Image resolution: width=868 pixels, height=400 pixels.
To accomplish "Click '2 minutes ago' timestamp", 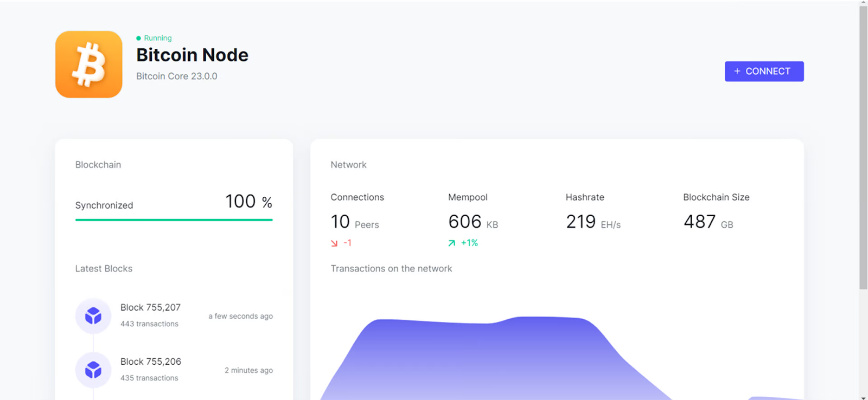I will [x=249, y=370].
